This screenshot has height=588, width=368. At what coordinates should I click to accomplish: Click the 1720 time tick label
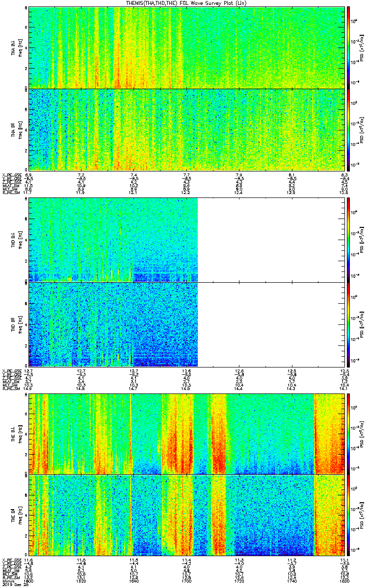(x=239, y=581)
